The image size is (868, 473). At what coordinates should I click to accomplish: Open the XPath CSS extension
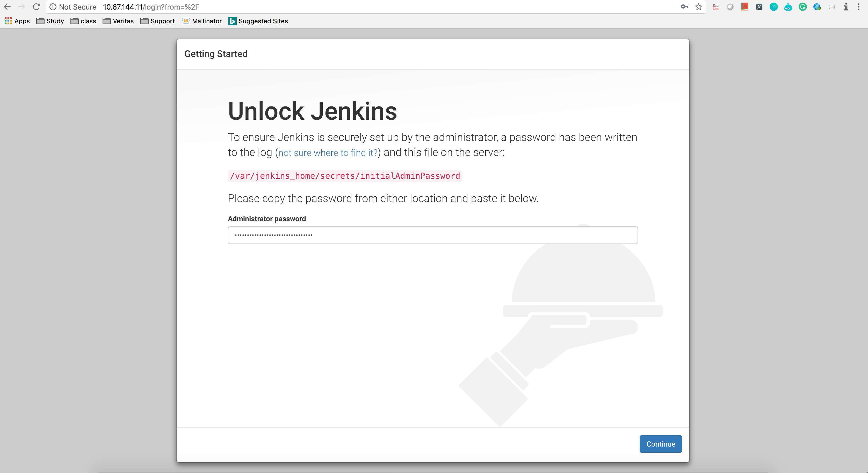(x=716, y=7)
